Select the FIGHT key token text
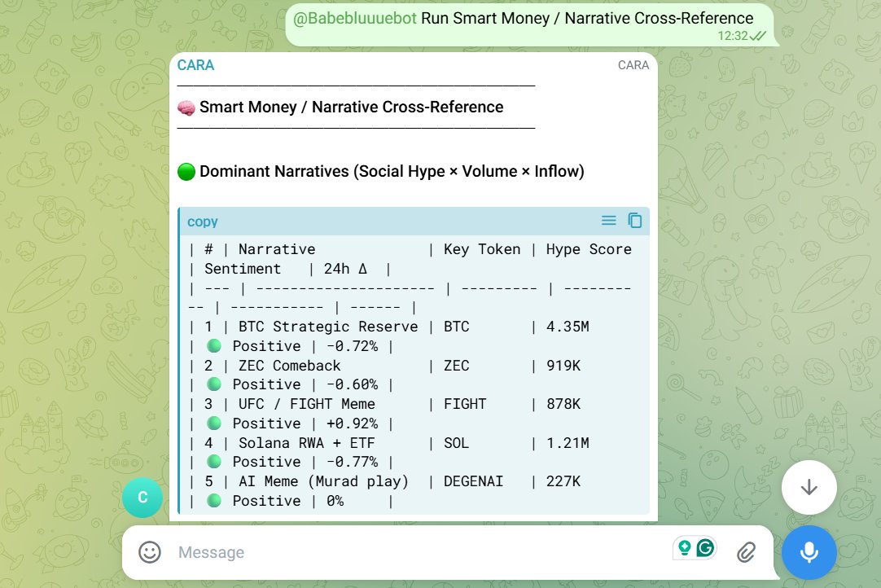 pos(465,404)
